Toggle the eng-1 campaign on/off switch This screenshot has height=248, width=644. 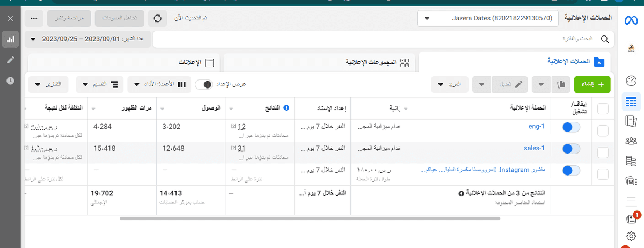[x=571, y=127]
